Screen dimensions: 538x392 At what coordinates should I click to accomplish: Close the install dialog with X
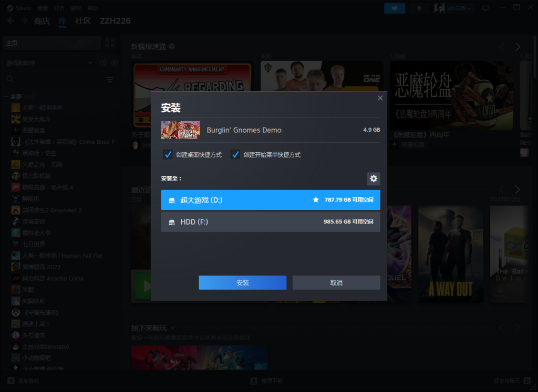pos(380,98)
